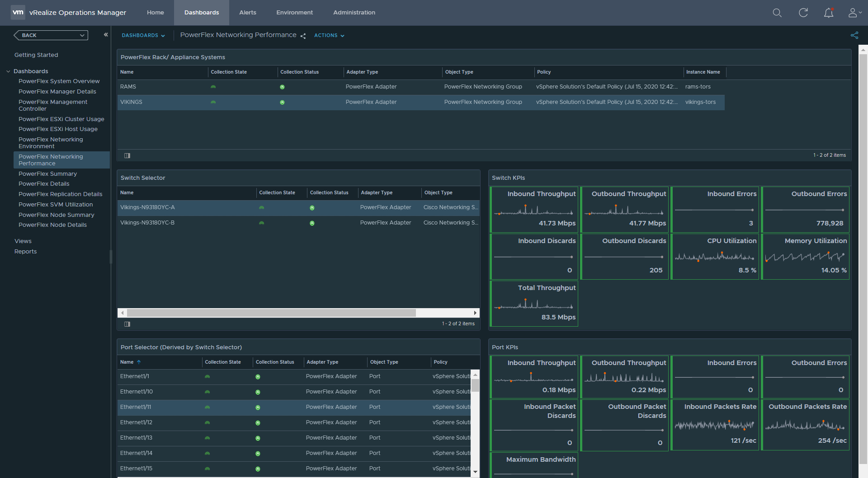Open Getting Started in sidebar
This screenshot has height=478, width=868.
click(x=36, y=55)
